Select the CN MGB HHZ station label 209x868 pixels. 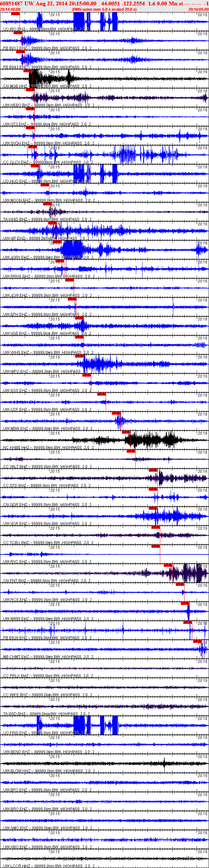point(47,86)
